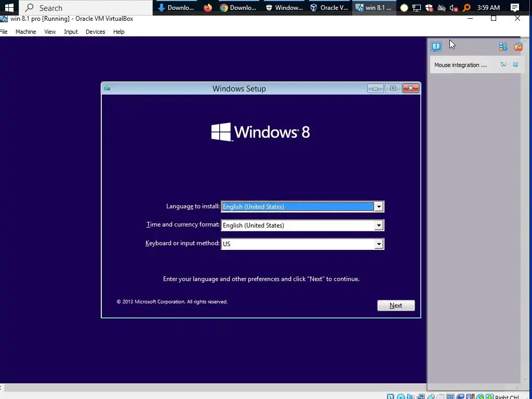Minimize the VirtualBox VM window
Viewport: 532px width, 399px height.
click(x=470, y=18)
